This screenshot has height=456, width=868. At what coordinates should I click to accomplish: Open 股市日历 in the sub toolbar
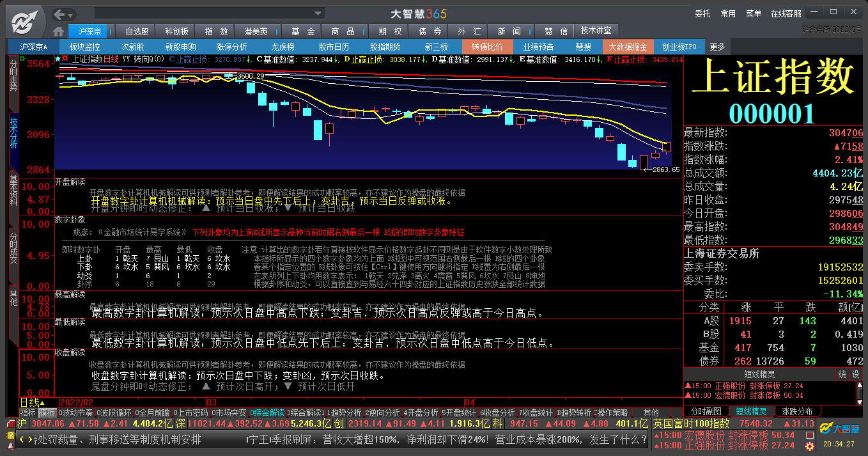[334, 47]
